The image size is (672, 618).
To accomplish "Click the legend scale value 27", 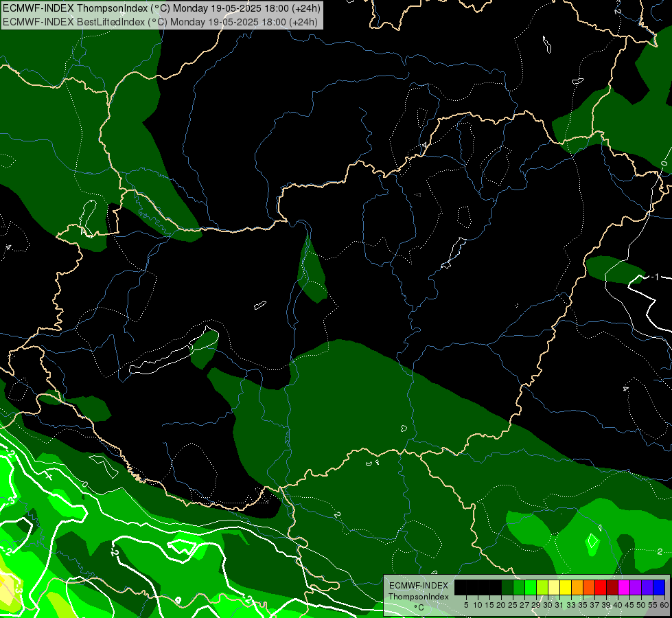I will (524, 605).
